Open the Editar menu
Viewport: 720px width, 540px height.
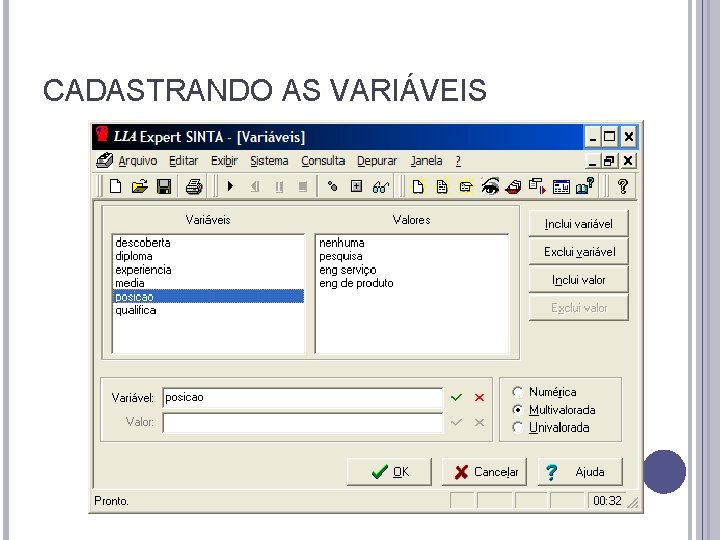point(184,161)
